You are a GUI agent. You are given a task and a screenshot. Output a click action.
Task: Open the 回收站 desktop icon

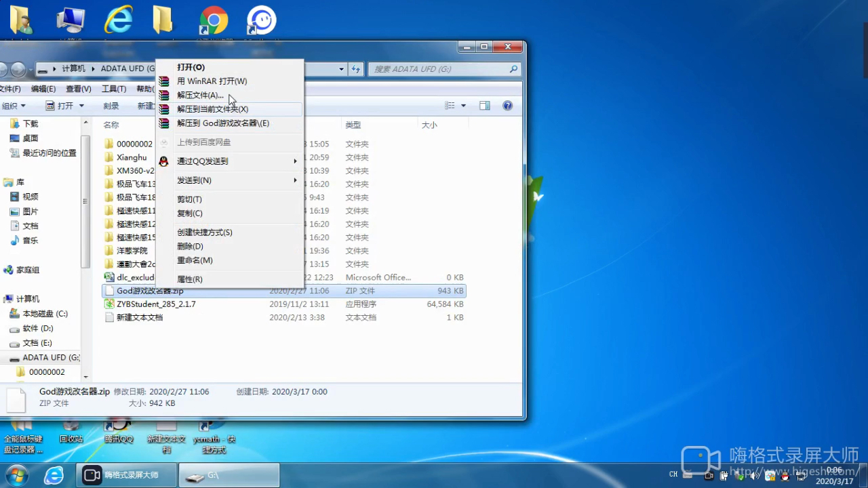tap(71, 434)
